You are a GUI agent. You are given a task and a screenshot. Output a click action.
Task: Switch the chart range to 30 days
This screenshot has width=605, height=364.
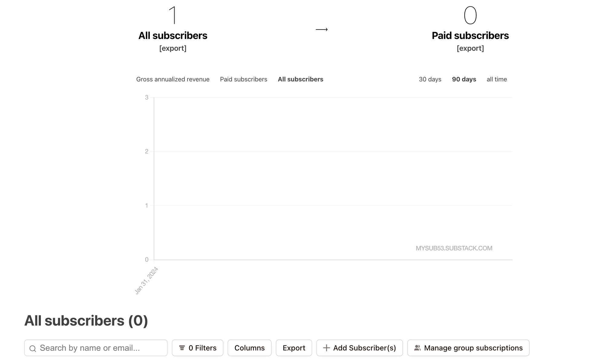tap(430, 79)
